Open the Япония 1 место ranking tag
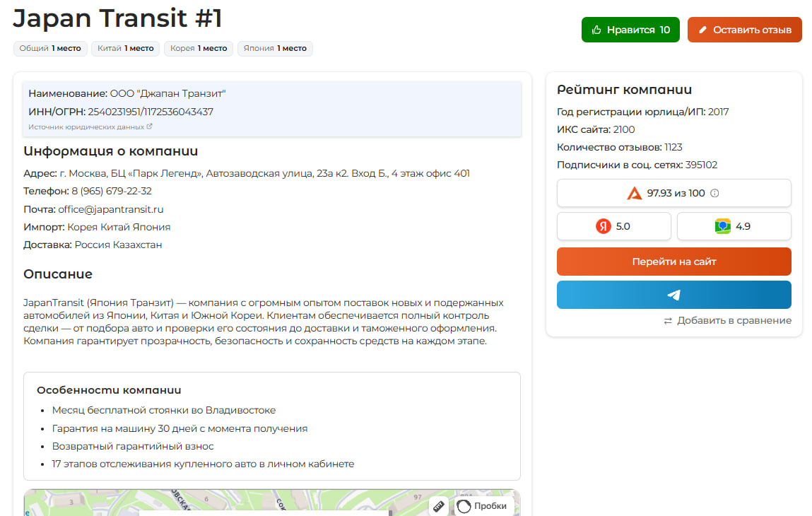 275,48
